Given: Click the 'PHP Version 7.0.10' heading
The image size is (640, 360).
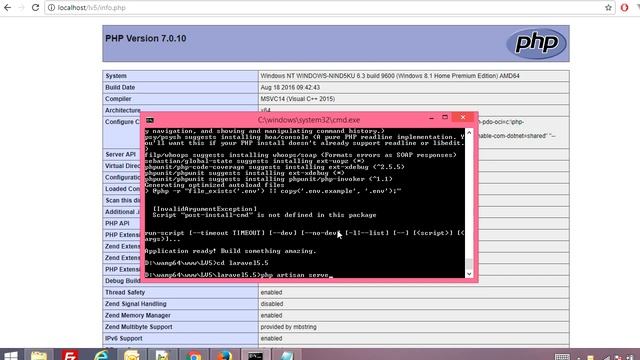Looking at the screenshot, I should (x=146, y=38).
